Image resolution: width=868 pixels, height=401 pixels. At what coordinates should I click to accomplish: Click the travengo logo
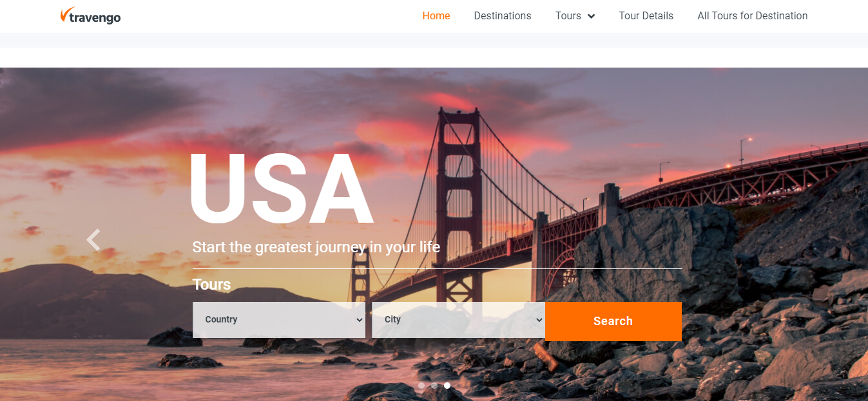coord(90,15)
